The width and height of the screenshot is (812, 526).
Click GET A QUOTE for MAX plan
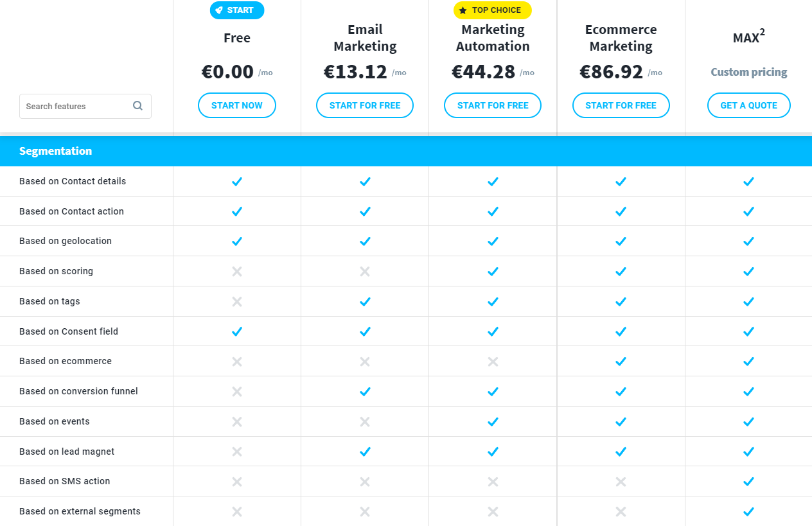coord(749,105)
